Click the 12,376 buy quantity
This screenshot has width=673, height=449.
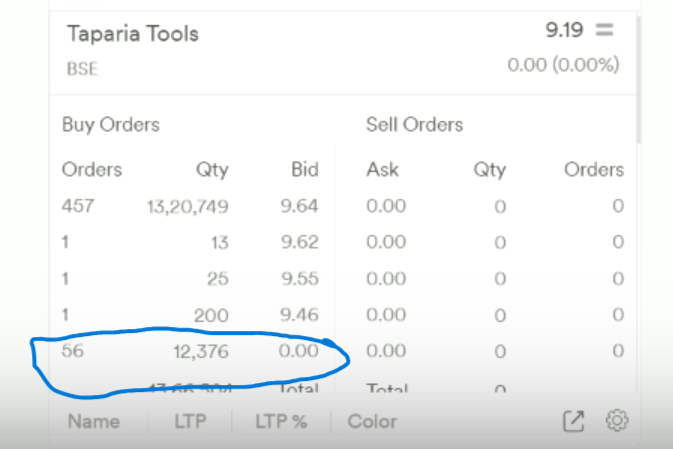coord(201,352)
